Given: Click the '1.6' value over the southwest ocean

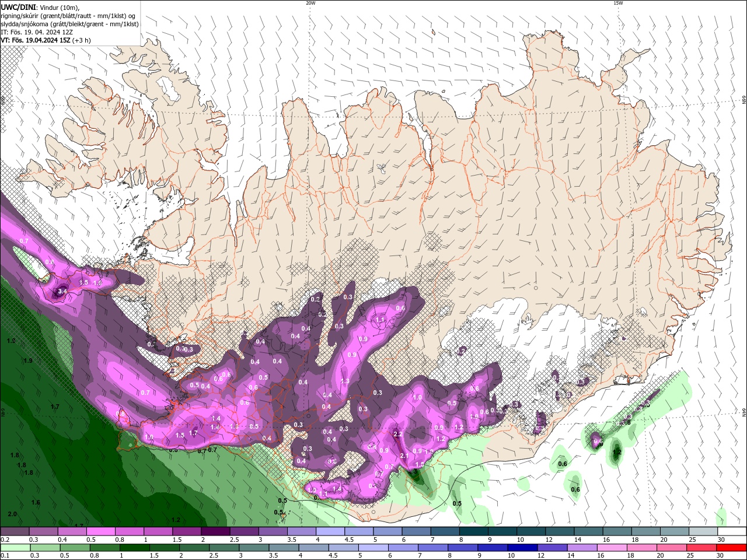Looking at the screenshot, I should click(36, 502).
